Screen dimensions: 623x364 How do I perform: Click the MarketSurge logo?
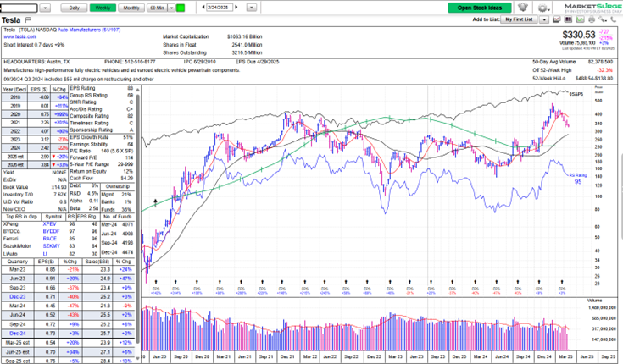click(x=592, y=8)
